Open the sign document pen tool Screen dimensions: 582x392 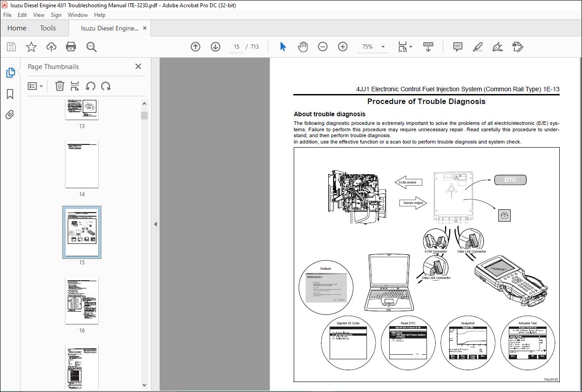[x=497, y=47]
